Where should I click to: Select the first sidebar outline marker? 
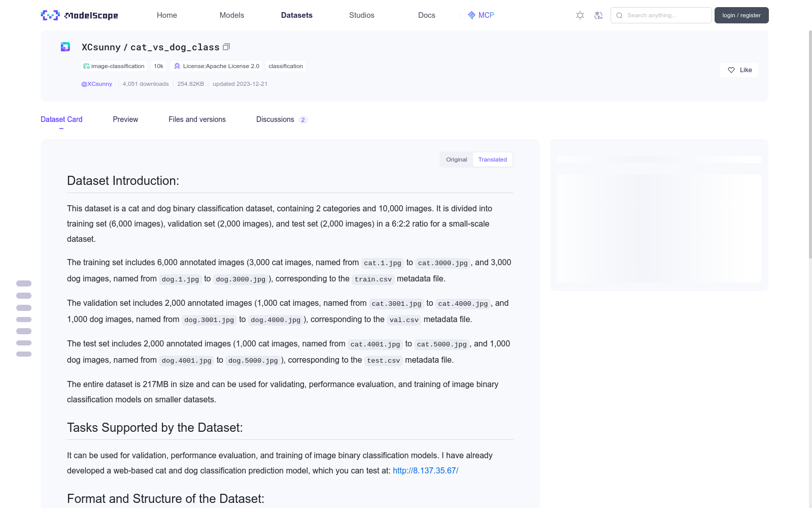24,283
